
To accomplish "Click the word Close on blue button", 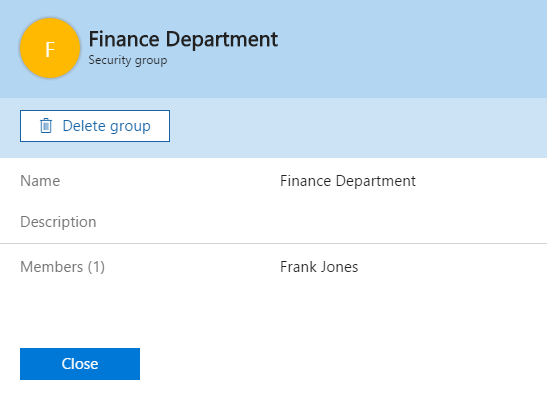I will click(x=80, y=364).
